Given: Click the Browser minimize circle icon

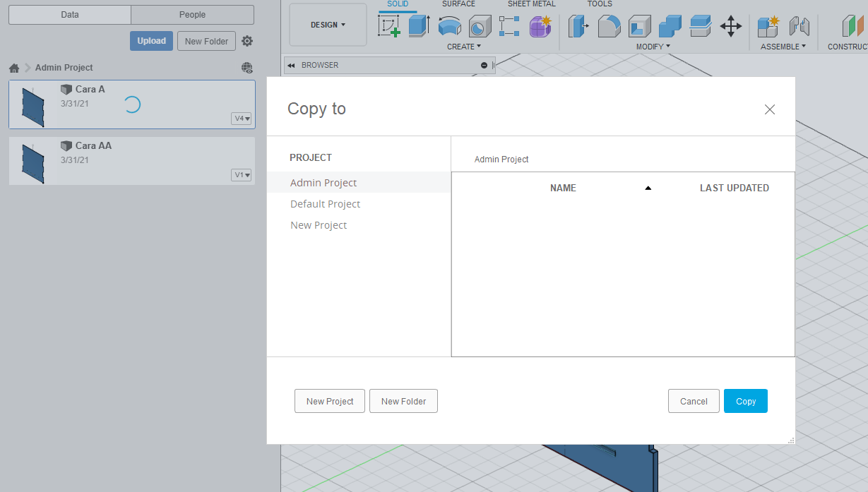Looking at the screenshot, I should pyautogui.click(x=484, y=65).
